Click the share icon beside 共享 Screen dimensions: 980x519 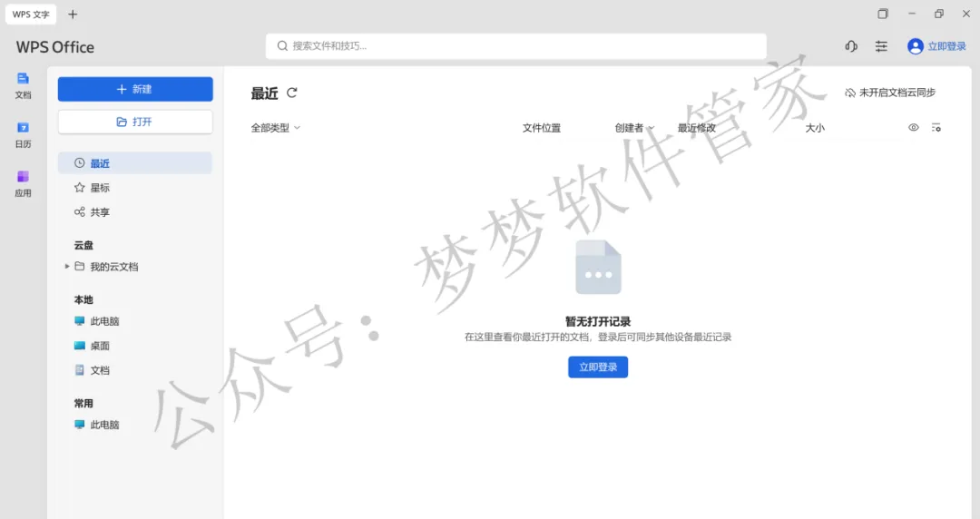(x=79, y=212)
